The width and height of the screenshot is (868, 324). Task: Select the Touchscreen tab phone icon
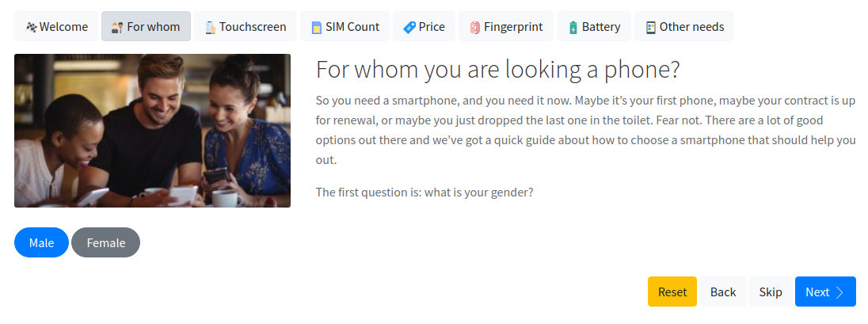[210, 27]
